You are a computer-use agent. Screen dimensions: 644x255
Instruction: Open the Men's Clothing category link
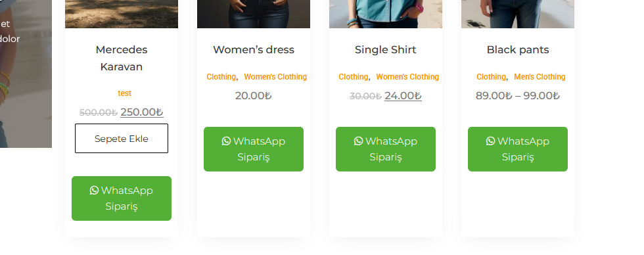pyautogui.click(x=540, y=77)
